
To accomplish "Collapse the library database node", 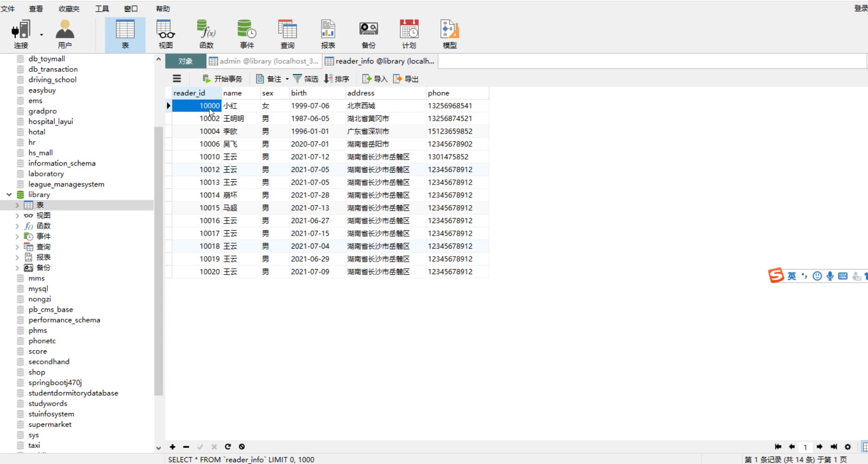I will [x=9, y=194].
